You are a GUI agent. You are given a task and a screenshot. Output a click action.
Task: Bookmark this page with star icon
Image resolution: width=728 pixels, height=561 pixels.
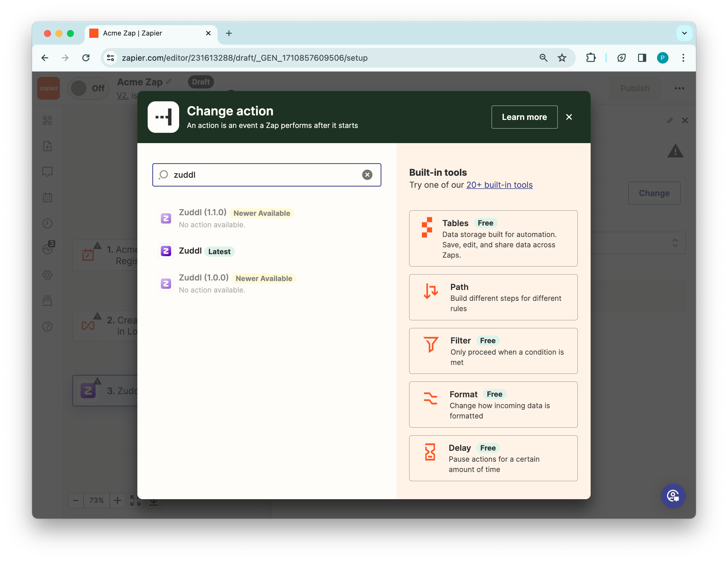coord(562,58)
